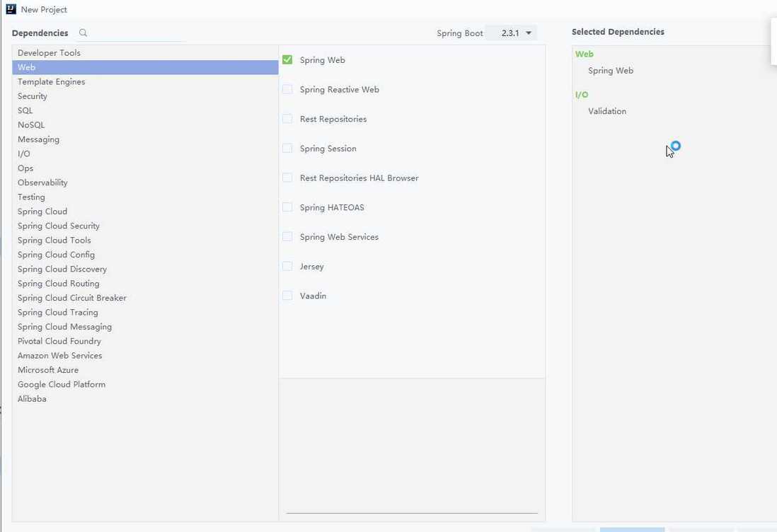
Task: Click the Spring Web dependency label
Action: [x=322, y=60]
